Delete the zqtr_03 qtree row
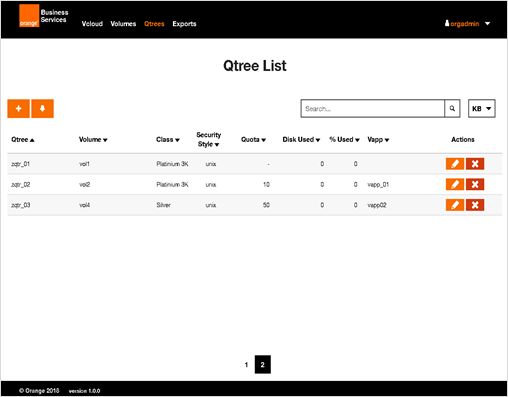Viewport: 508px width, 397px height. 475,205
